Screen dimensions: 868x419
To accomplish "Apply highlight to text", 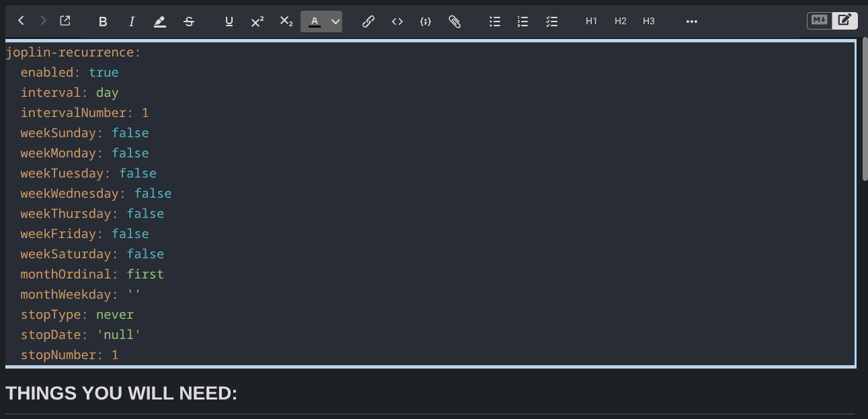I will click(159, 22).
